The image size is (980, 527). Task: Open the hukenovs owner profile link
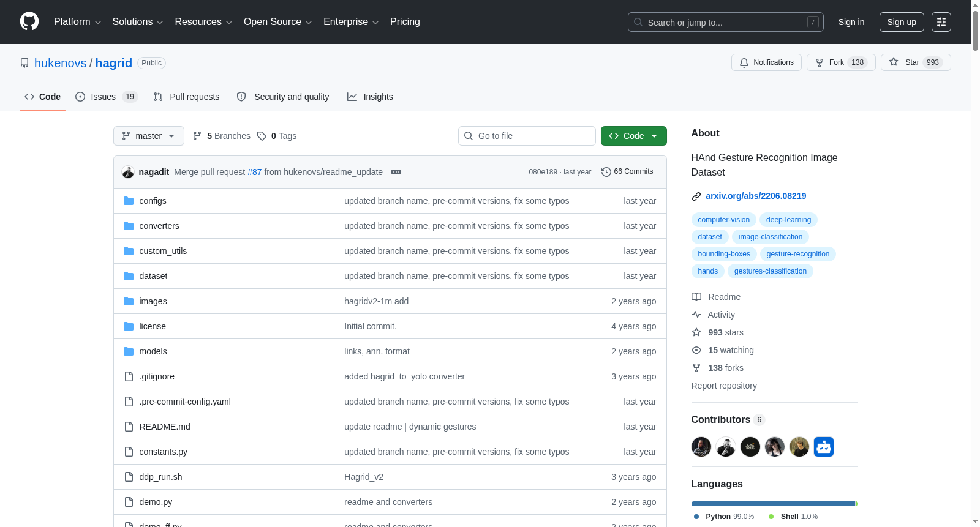click(61, 63)
